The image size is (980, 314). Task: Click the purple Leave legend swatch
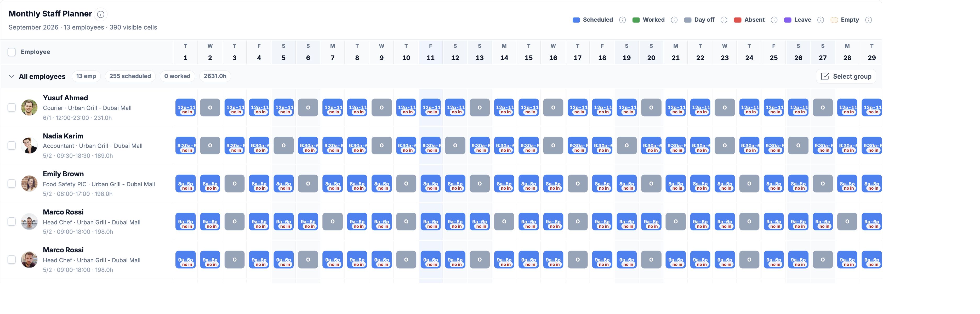788,20
